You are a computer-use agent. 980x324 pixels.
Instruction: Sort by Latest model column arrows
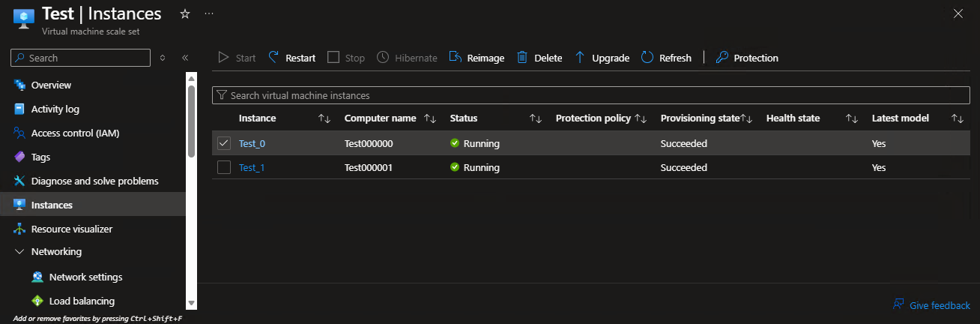pos(958,118)
